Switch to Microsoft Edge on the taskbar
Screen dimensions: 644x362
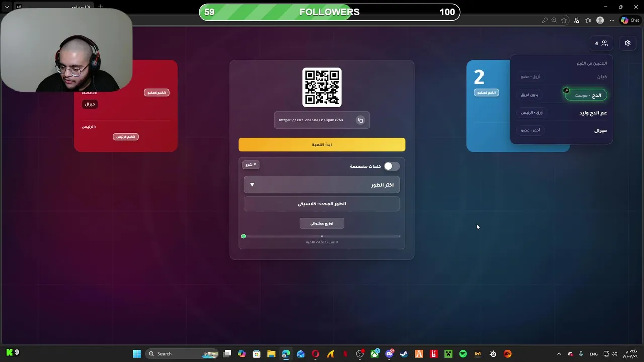click(x=286, y=354)
